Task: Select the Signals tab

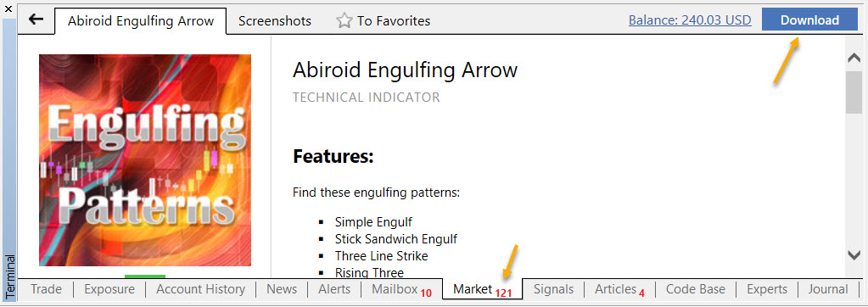Action: pos(553,289)
